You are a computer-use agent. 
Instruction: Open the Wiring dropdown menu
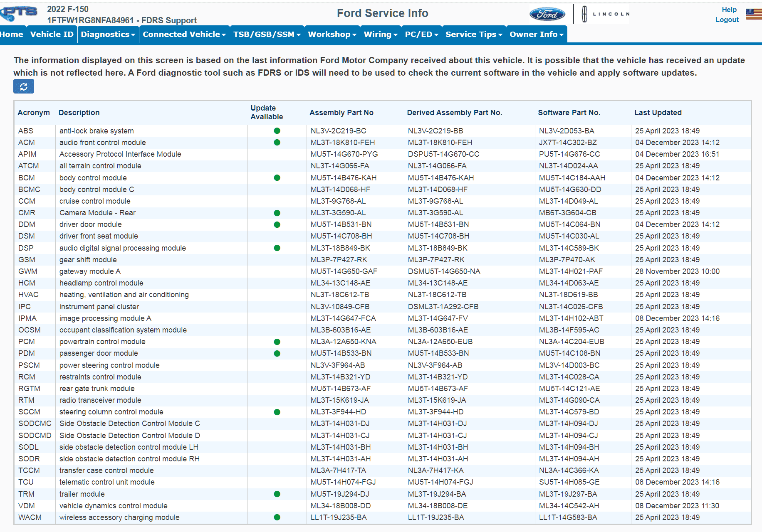pyautogui.click(x=381, y=34)
